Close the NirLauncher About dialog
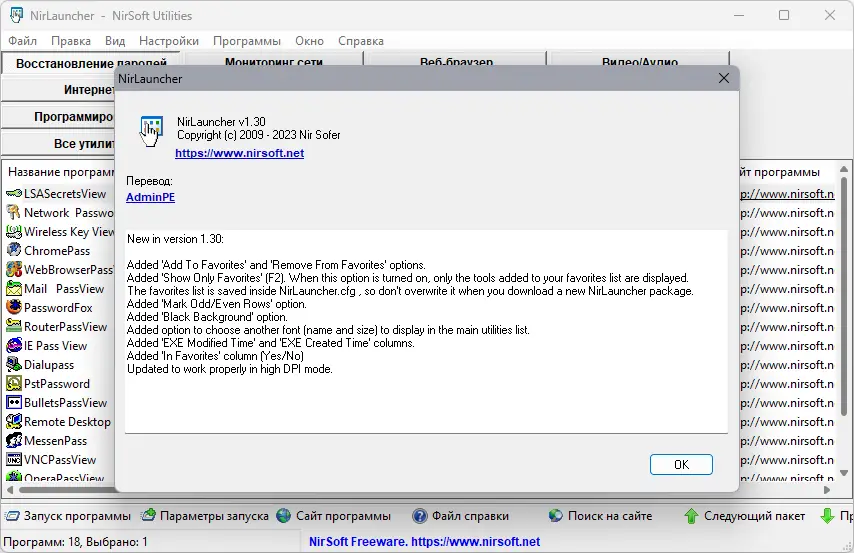 (723, 78)
